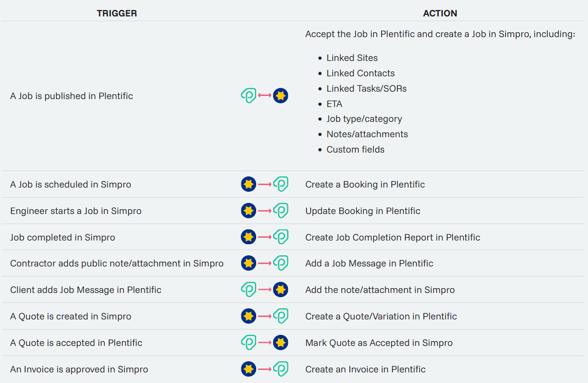The height and width of the screenshot is (383, 588).
Task: Click the Plentific icon beside 'Create an Invoice in Plentific'
Action: click(281, 369)
